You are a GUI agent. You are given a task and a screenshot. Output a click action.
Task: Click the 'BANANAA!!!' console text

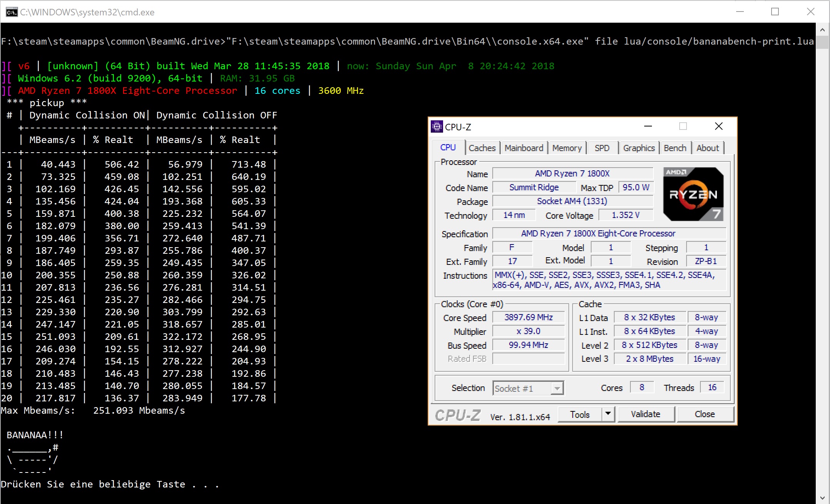click(x=35, y=435)
